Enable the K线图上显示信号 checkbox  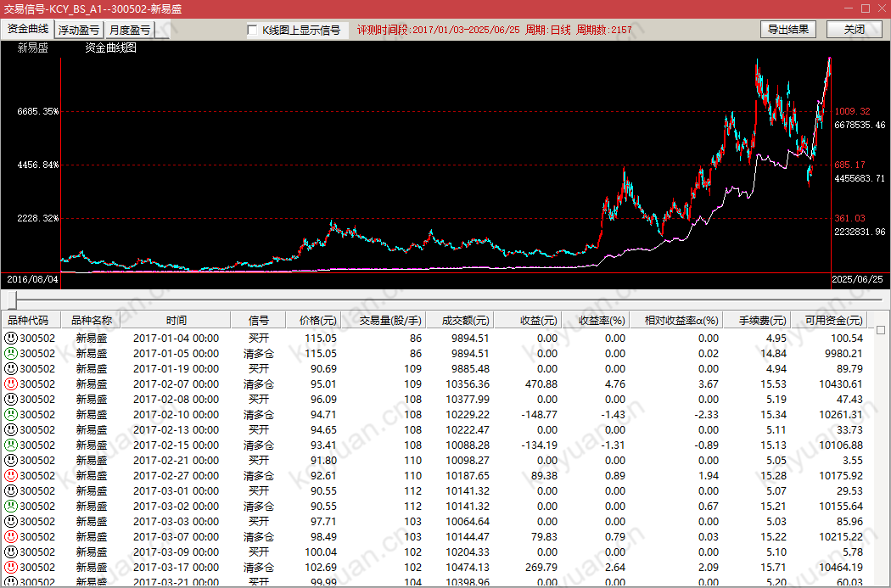[x=252, y=30]
